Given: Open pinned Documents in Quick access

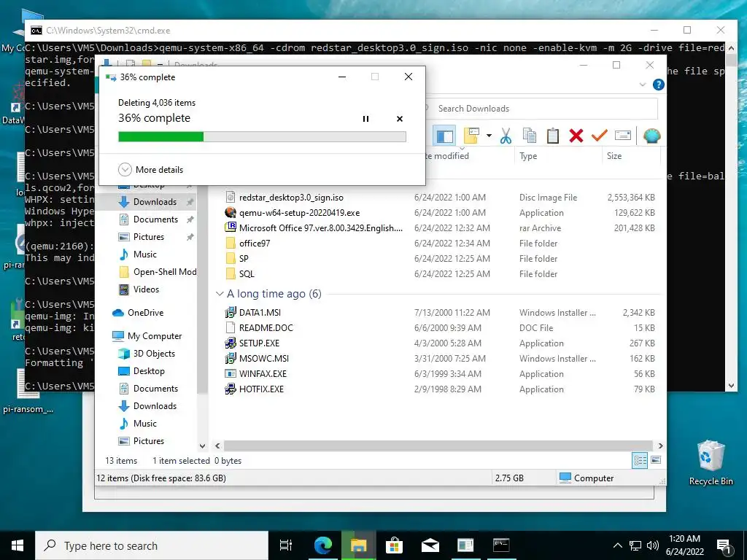Looking at the screenshot, I should point(155,219).
